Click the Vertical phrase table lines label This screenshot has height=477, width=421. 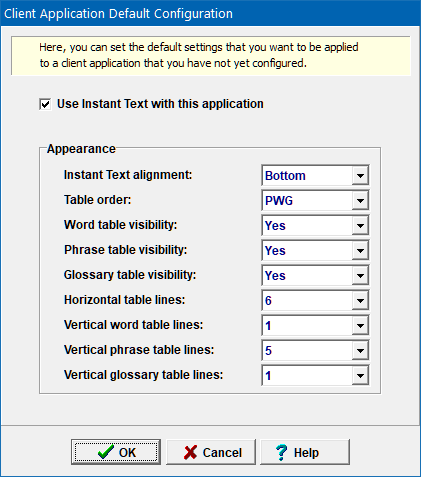tap(139, 350)
